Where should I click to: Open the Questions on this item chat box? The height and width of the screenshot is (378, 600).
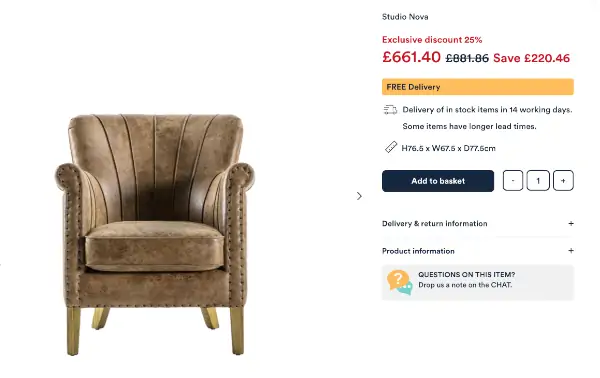pyautogui.click(x=478, y=282)
